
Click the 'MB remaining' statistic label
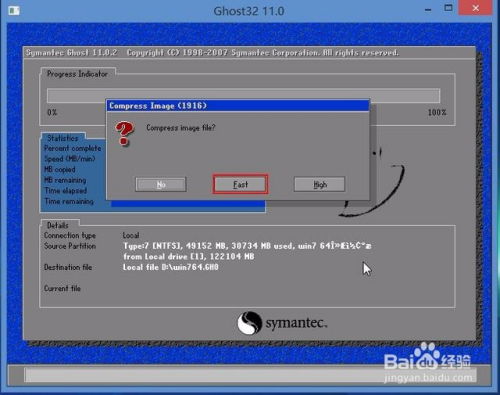[65, 180]
